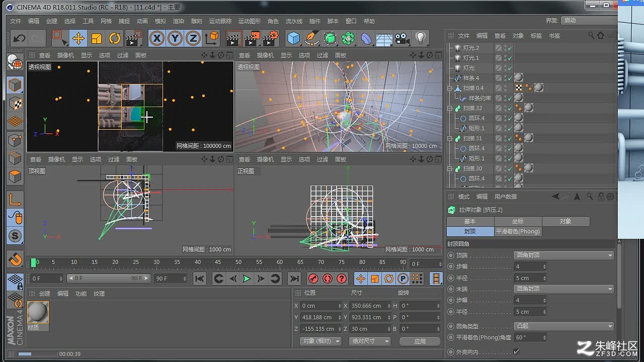Click the record active objects keyframe button
The width and height of the screenshot is (644, 362).
point(313,279)
